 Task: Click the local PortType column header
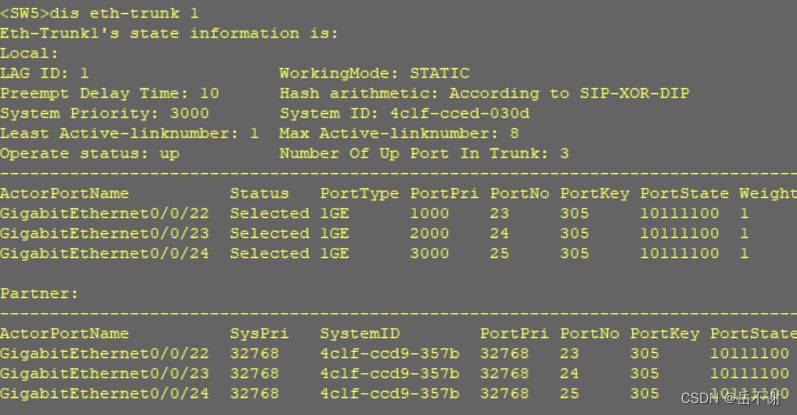click(x=359, y=194)
